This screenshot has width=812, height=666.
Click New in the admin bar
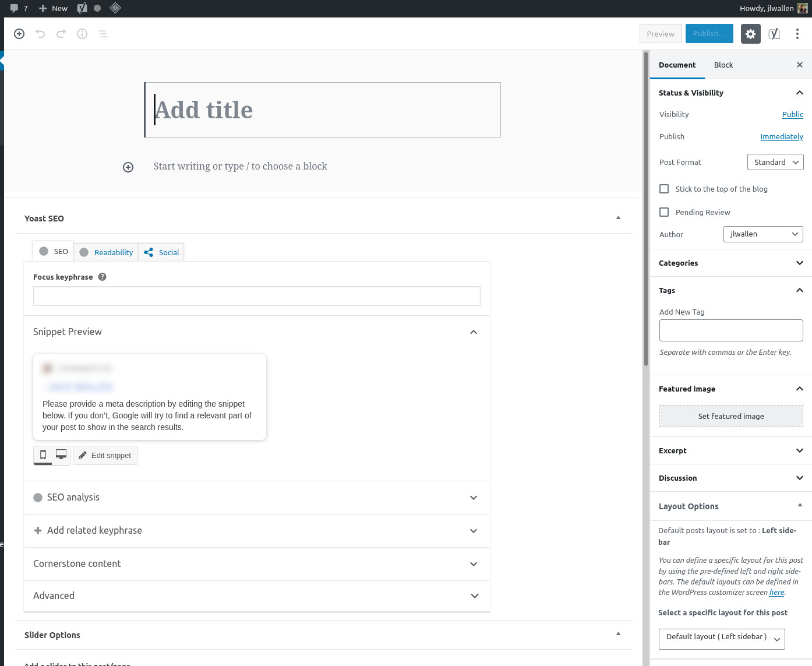[53, 8]
